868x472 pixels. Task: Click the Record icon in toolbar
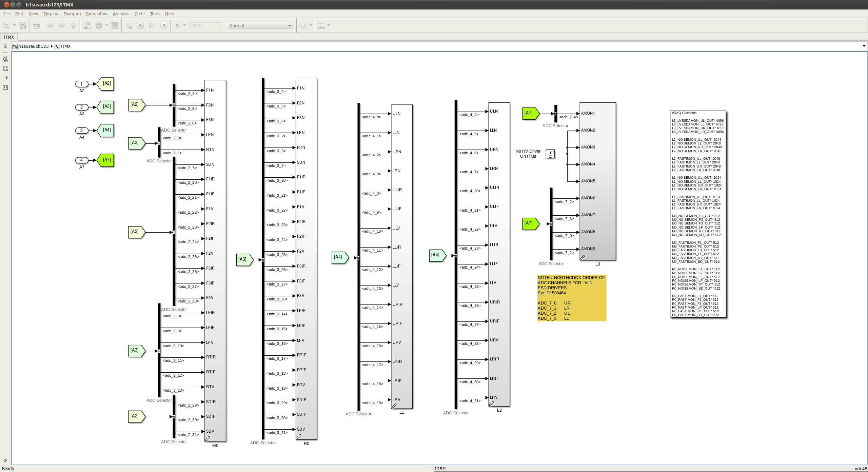177,25
